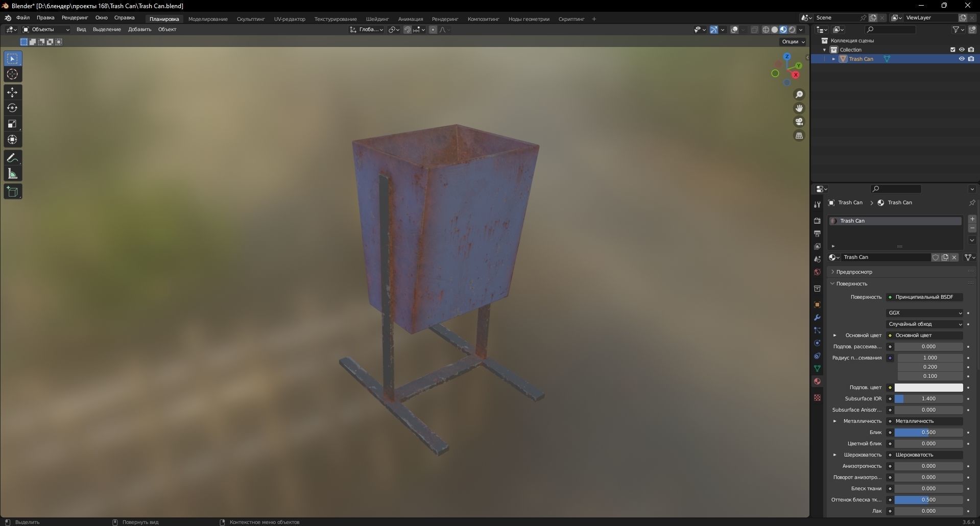Open the Modifiers wrench tab
Screen dimensions: 980x526
(x=817, y=318)
